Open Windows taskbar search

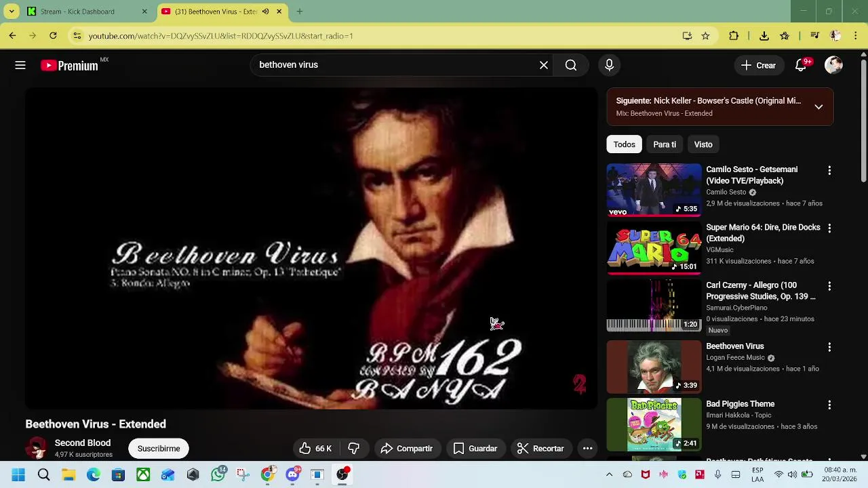pyautogui.click(x=43, y=475)
